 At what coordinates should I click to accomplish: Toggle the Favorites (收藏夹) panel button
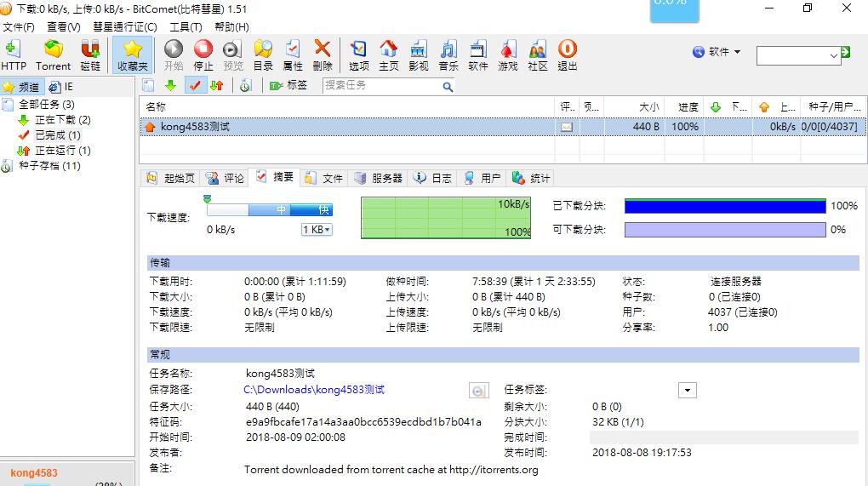[133, 55]
